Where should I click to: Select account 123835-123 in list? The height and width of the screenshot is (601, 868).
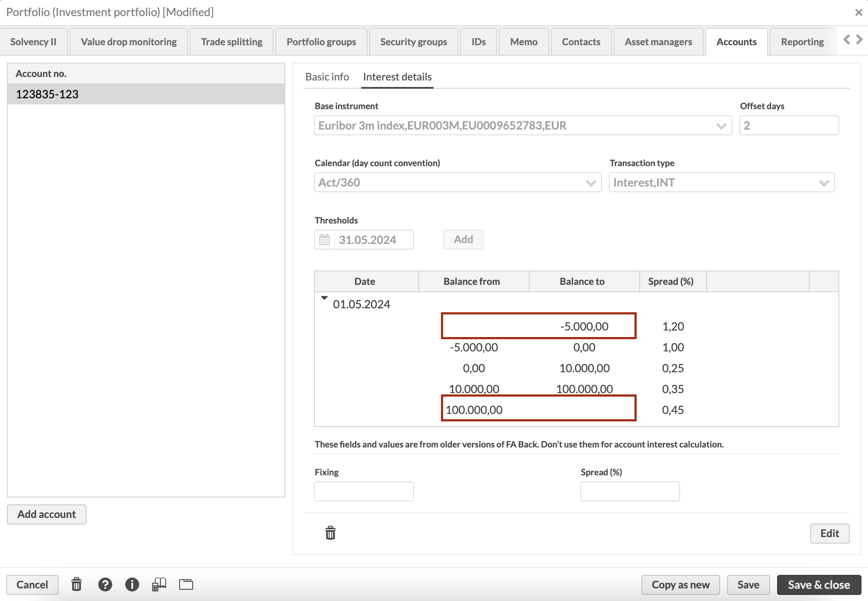coord(146,94)
